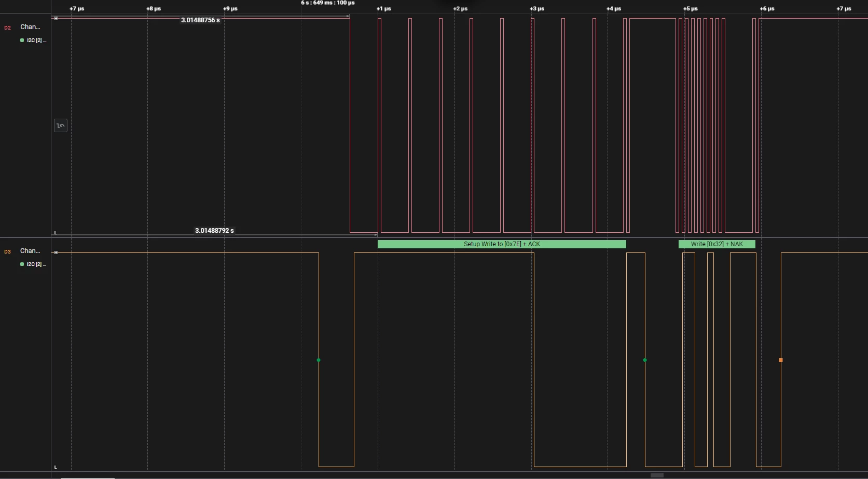Screen dimensions: 868x479
Task: Click the second green I2C start marker dot
Action: (645, 360)
